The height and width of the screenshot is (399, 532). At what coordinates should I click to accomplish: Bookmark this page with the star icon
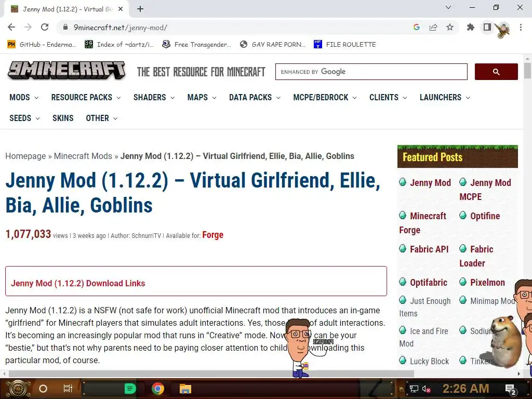pyautogui.click(x=450, y=27)
